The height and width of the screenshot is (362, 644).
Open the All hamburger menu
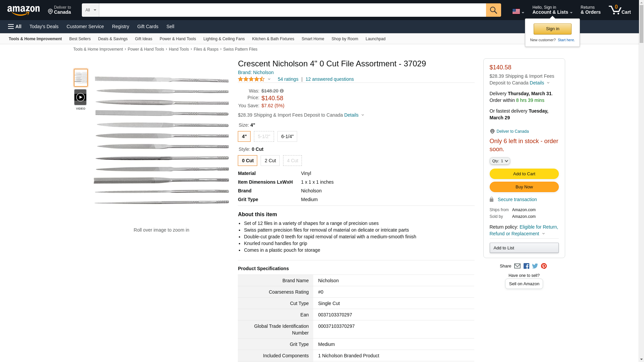tap(15, 26)
